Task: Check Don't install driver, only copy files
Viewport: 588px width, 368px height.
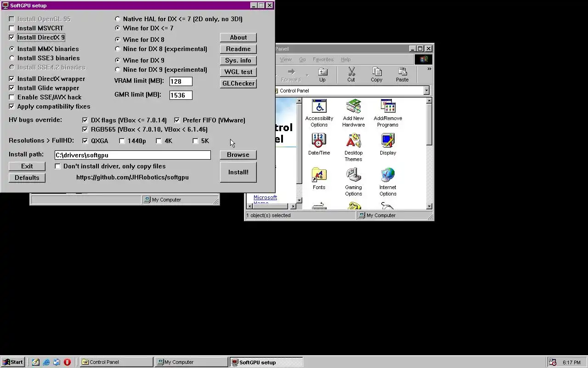Action: tap(57, 166)
